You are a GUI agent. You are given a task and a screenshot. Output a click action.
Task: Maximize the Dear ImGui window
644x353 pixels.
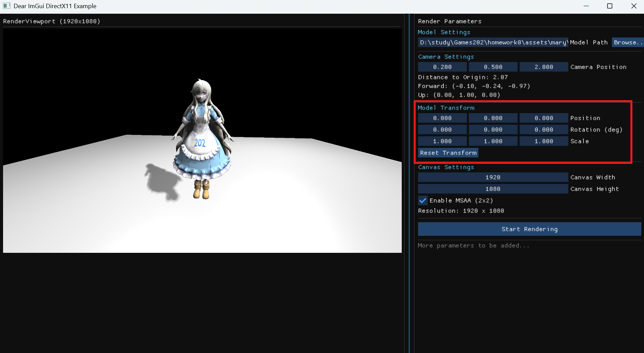[610, 6]
